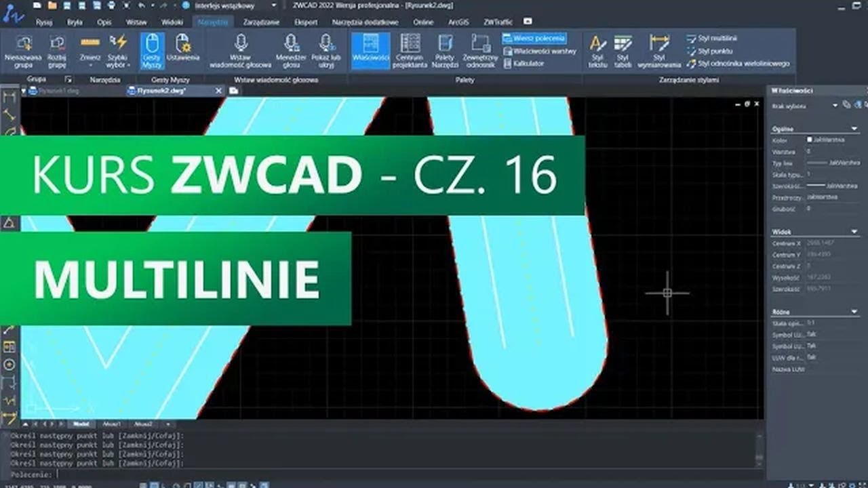The width and height of the screenshot is (868, 488).
Task: Open the Brak wyboru selection dropdown
Action: tap(805, 105)
